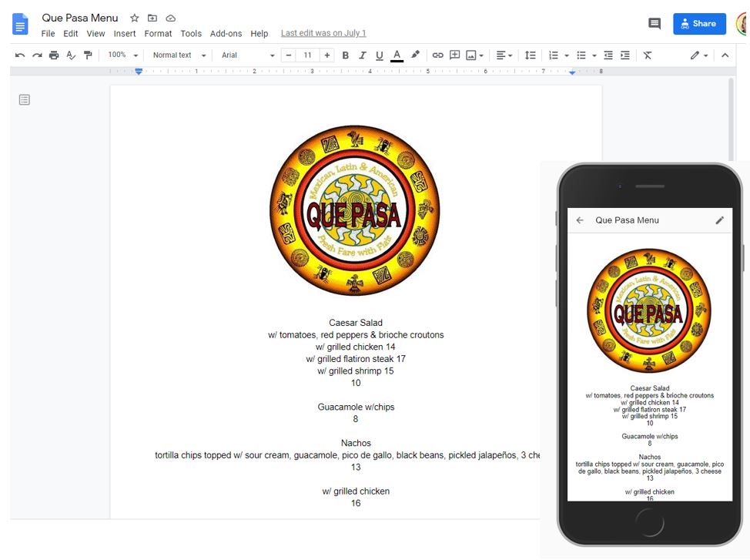The image size is (750, 560).
Task: Click the font size field showing 11
Action: pyautogui.click(x=307, y=55)
